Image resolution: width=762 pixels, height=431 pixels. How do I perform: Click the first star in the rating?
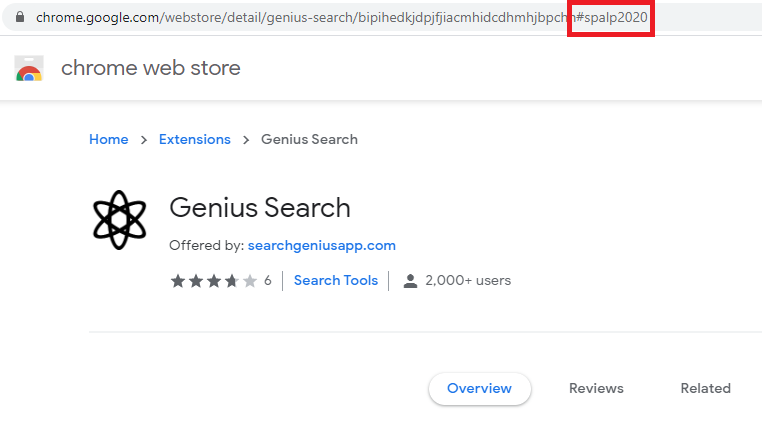tap(178, 281)
